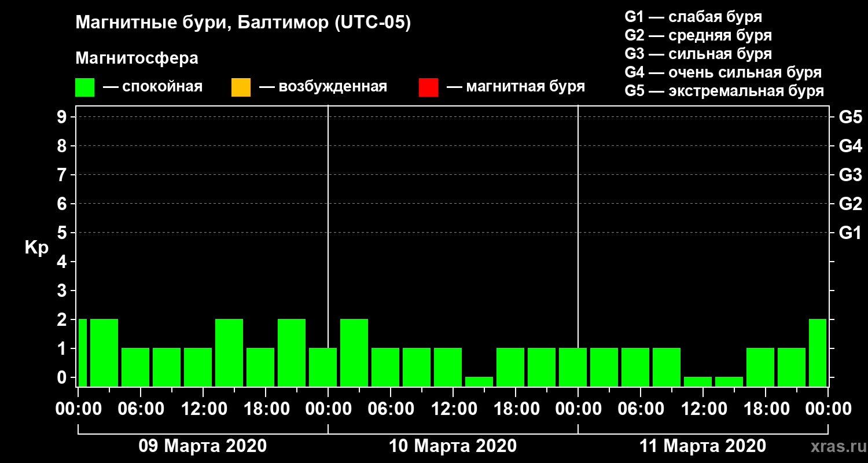Click the 12:00 time label for 11 Марта
The height and width of the screenshot is (463, 868).
pos(703,409)
